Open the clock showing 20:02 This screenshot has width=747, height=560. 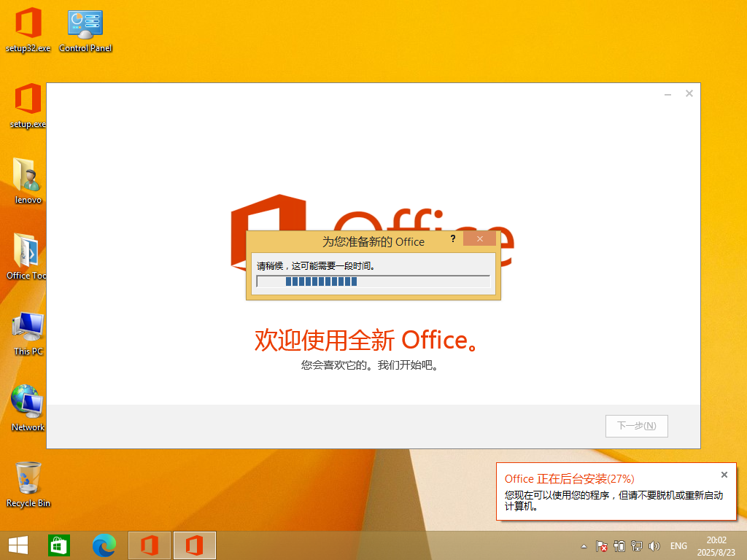(716, 545)
